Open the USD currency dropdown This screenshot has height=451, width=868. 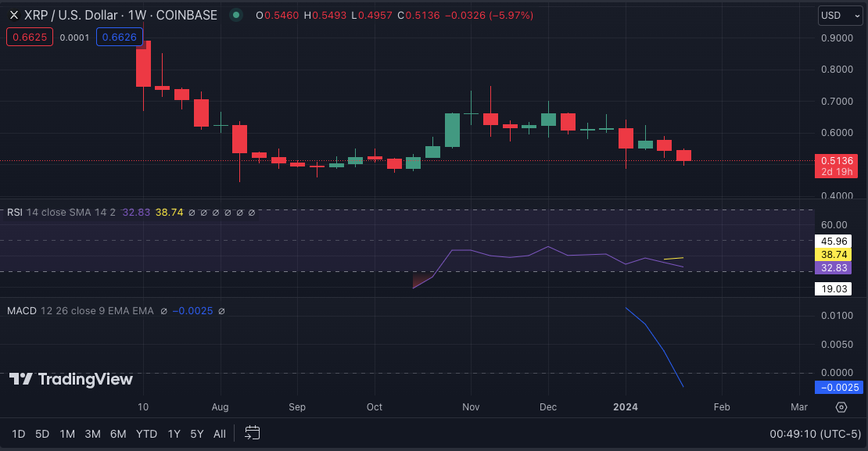pyautogui.click(x=841, y=16)
